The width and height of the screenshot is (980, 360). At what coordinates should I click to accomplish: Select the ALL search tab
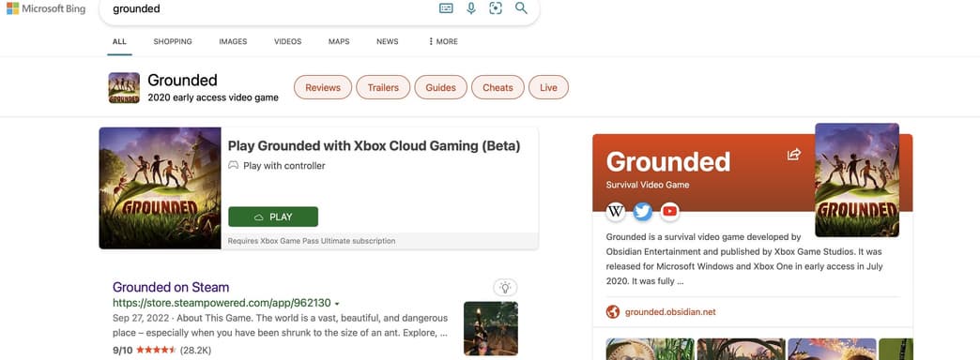tap(119, 42)
